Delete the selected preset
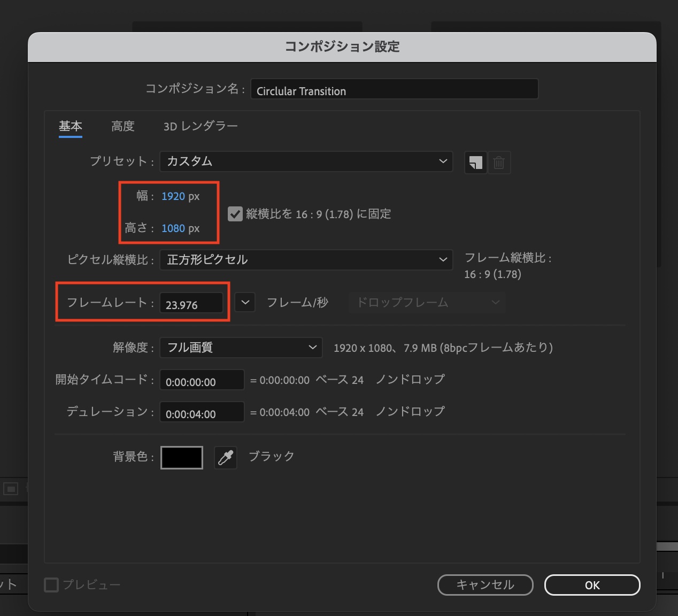The image size is (678, 616). 499,162
